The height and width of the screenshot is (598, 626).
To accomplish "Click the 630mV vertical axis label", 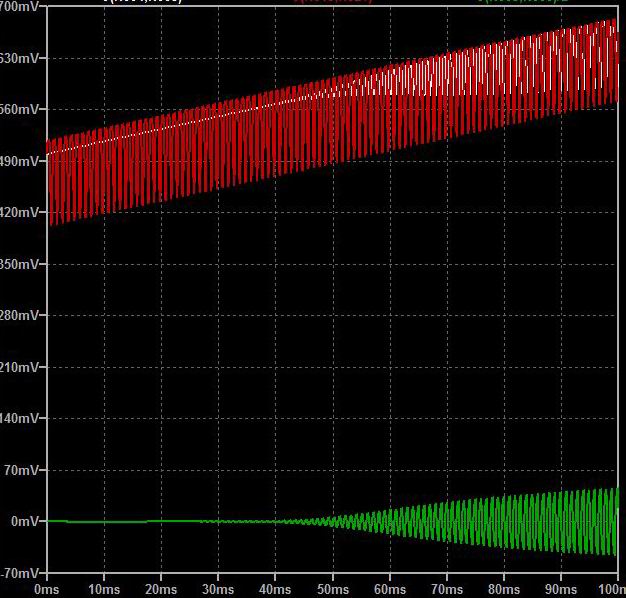I will coord(20,58).
